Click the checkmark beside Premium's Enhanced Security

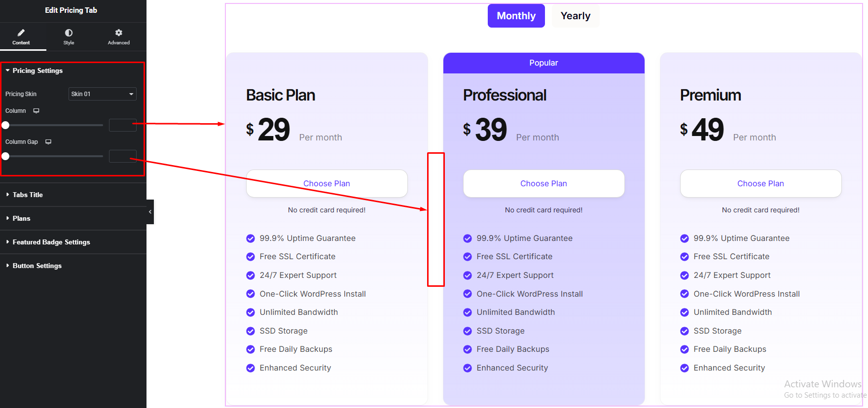tap(685, 368)
